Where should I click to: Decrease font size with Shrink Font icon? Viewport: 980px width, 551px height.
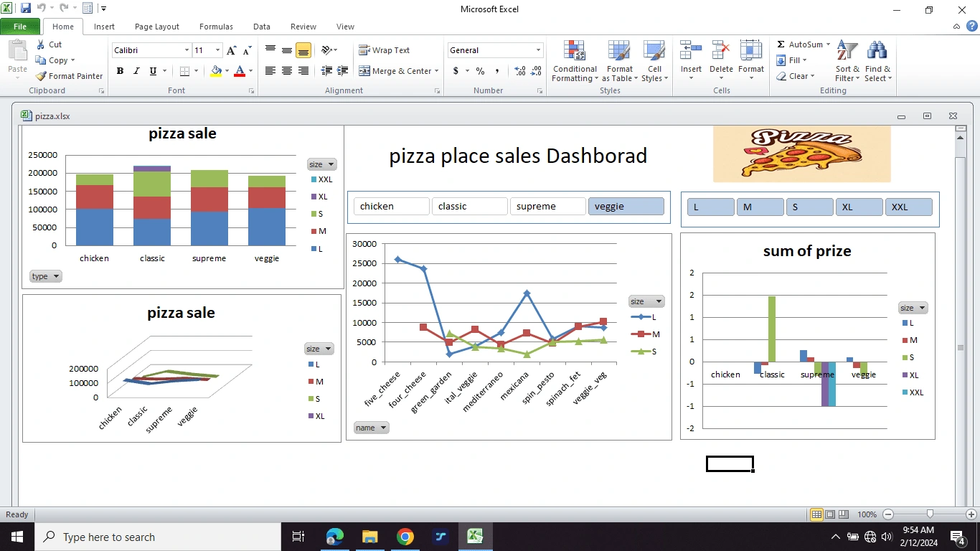click(x=247, y=50)
